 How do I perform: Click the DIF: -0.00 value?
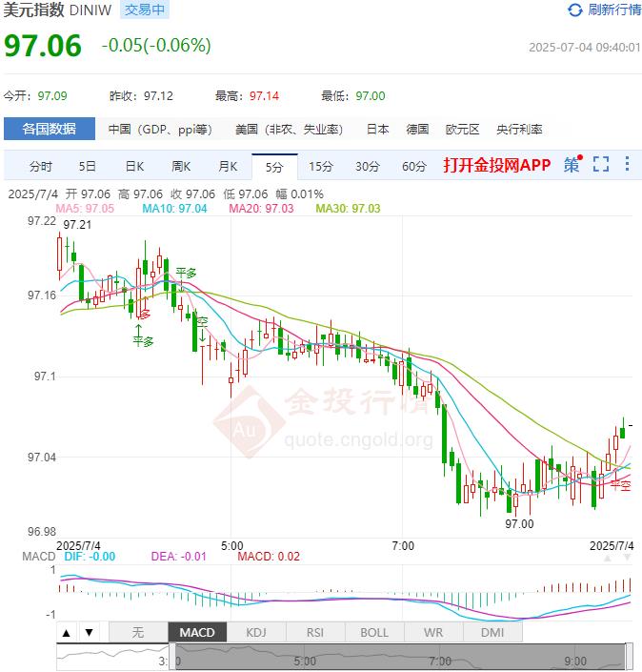click(x=90, y=557)
